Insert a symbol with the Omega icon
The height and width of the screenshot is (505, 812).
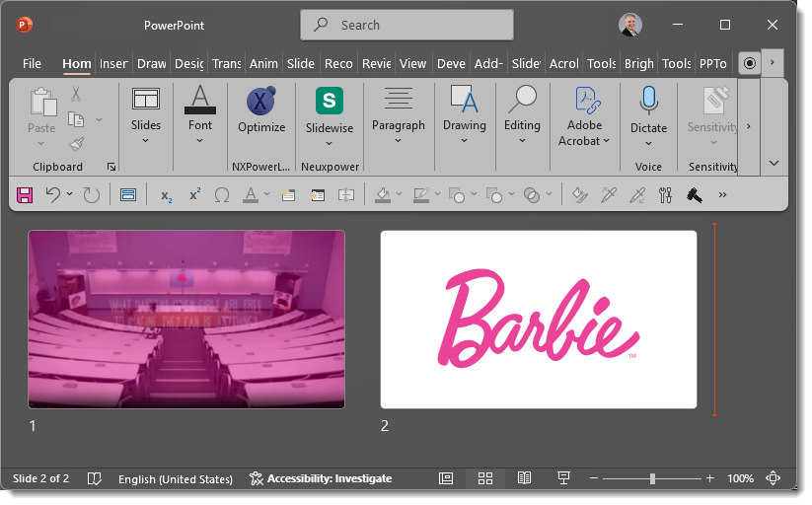click(222, 195)
